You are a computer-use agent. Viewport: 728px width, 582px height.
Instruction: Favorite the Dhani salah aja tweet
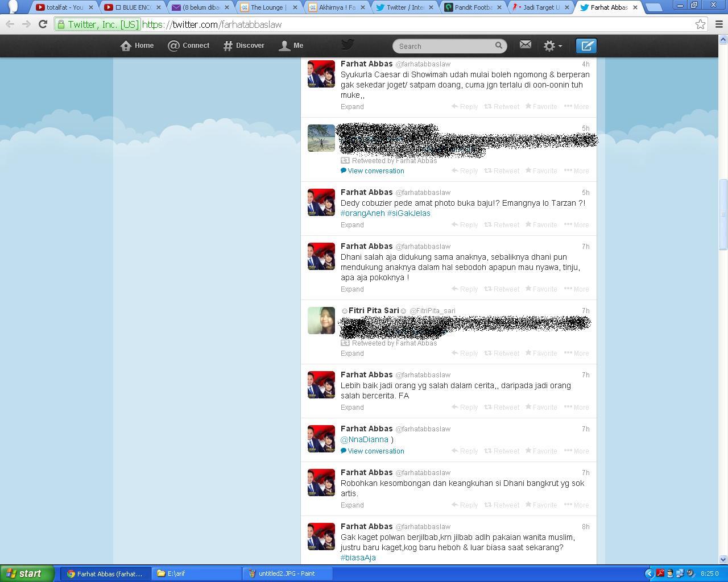[x=541, y=289]
